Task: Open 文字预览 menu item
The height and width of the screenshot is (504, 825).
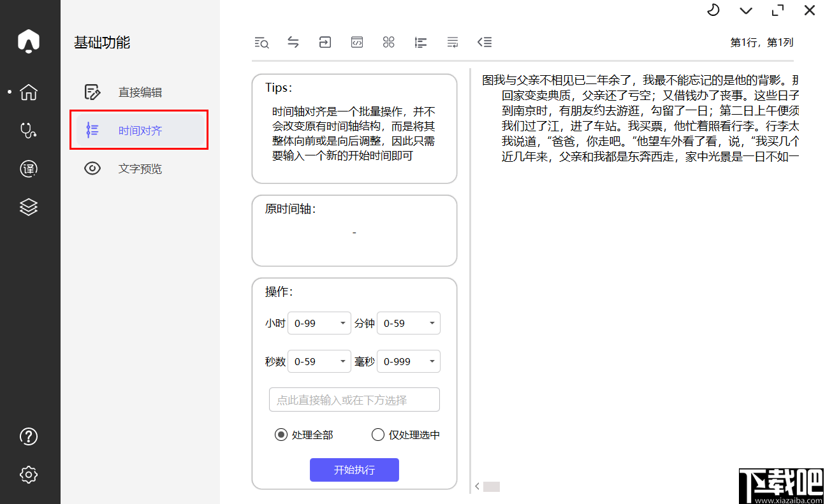Action: [x=140, y=169]
